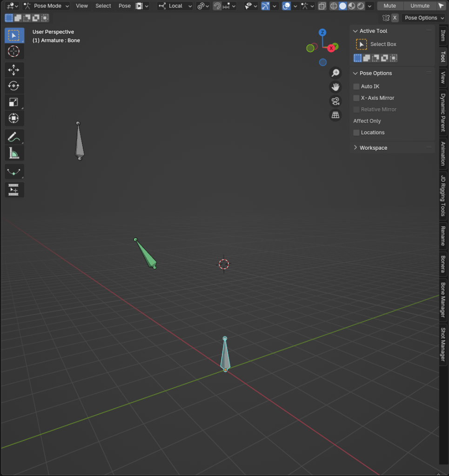Open the object visibility eye dropdown
This screenshot has width=449, height=476.
[x=251, y=6]
